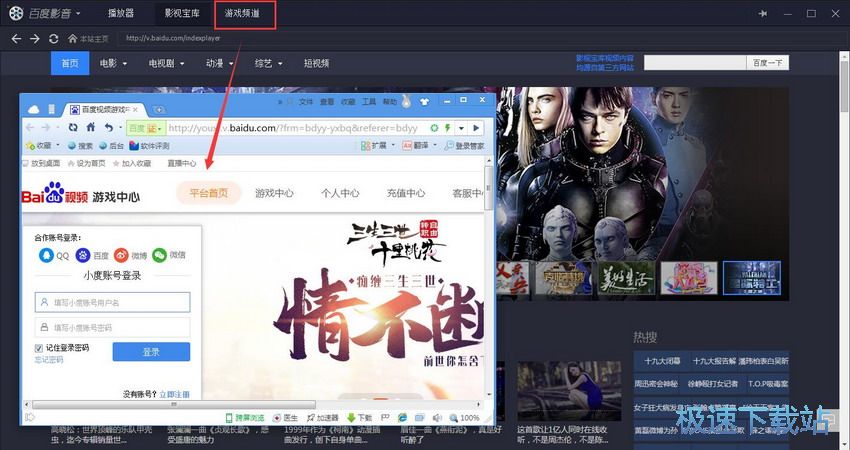Toggle the 记住登录密码 checkbox
Viewport: 850px width, 450px height.
click(39, 348)
